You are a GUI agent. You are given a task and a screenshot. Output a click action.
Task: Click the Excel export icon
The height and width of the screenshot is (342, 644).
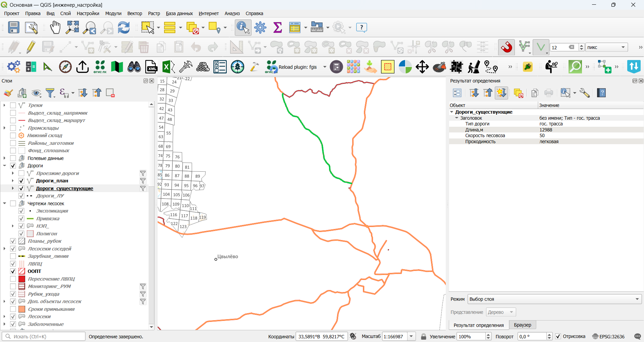tap(169, 67)
